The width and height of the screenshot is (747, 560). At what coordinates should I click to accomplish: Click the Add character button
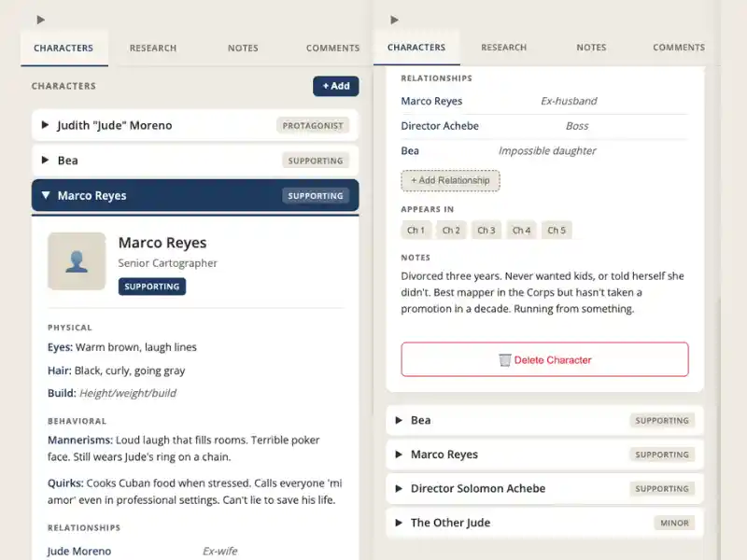click(335, 86)
